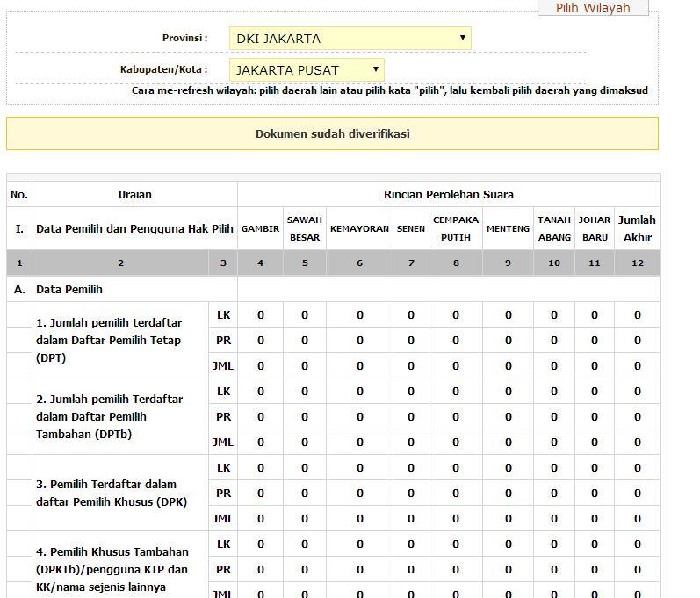Screen dimensions: 700x598
Task: Click 'Data Pemilih dan Pengguna Hak Pilih'
Action: click(134, 229)
